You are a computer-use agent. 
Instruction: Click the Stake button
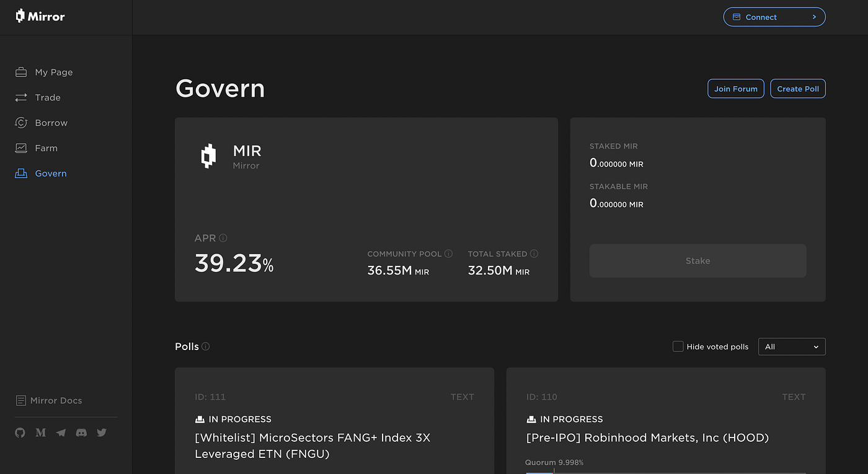698,261
